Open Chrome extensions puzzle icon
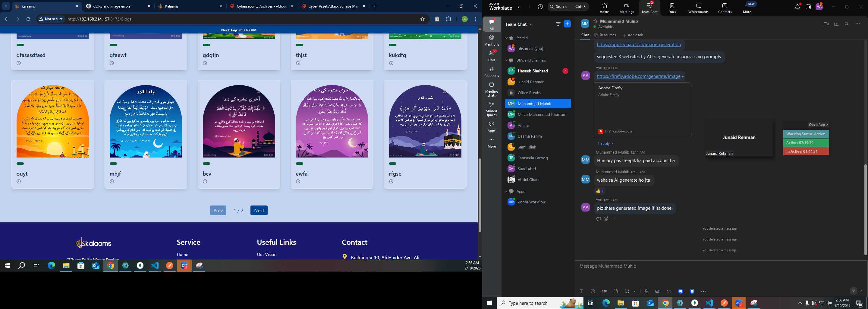The height and width of the screenshot is (309, 868). pyautogui.click(x=448, y=19)
